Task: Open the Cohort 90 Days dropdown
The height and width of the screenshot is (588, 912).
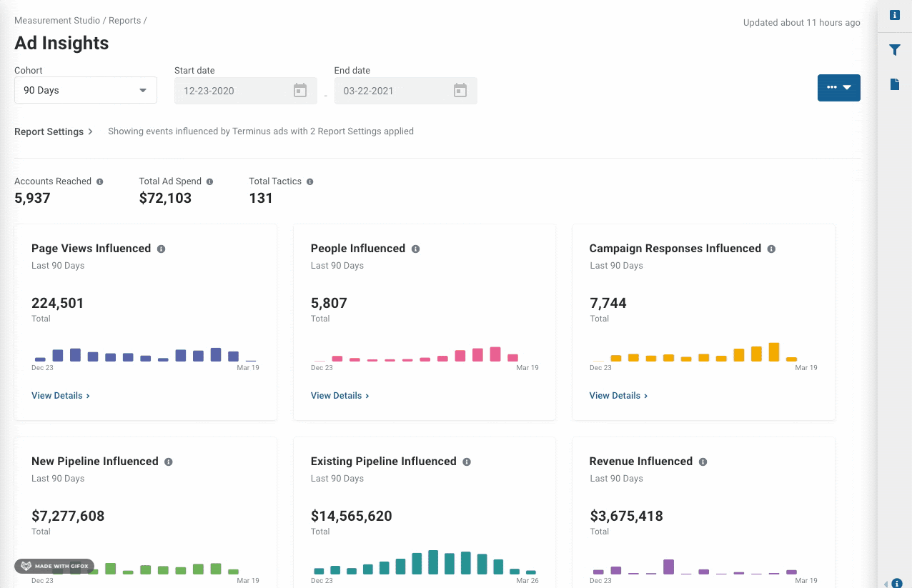Action: [x=86, y=90]
